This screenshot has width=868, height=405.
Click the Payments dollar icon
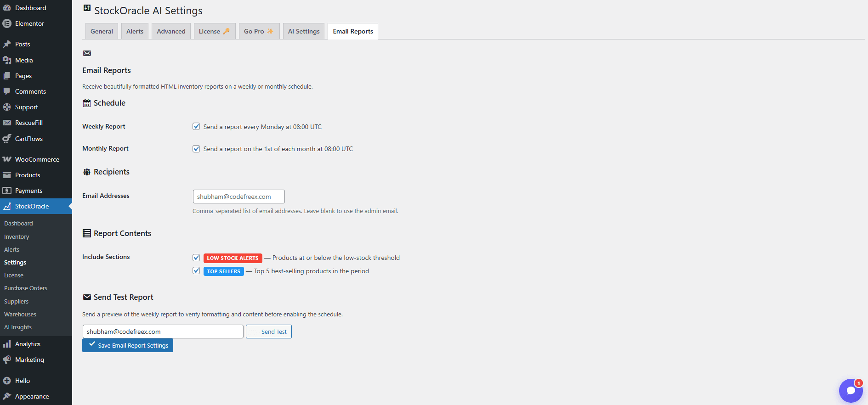(7, 191)
